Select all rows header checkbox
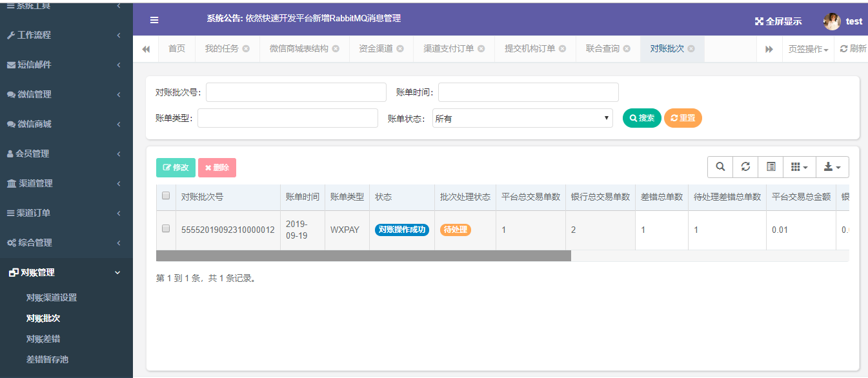 [166, 196]
